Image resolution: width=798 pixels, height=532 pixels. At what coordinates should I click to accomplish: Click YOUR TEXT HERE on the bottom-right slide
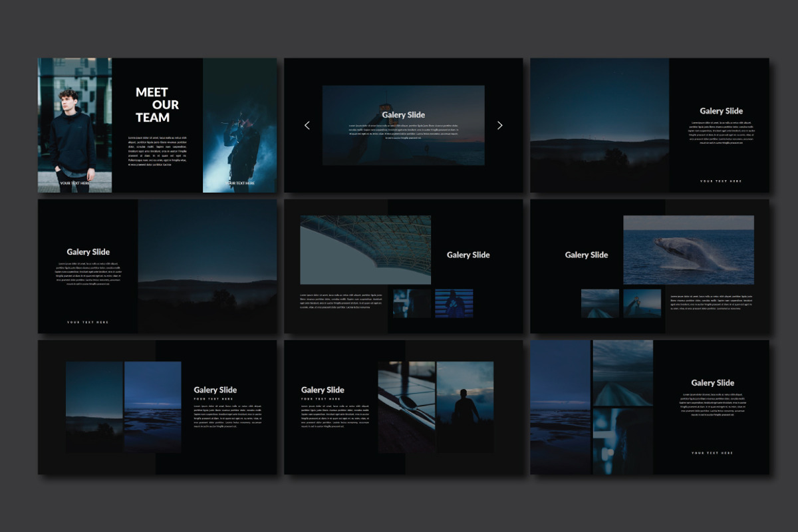coord(712,453)
